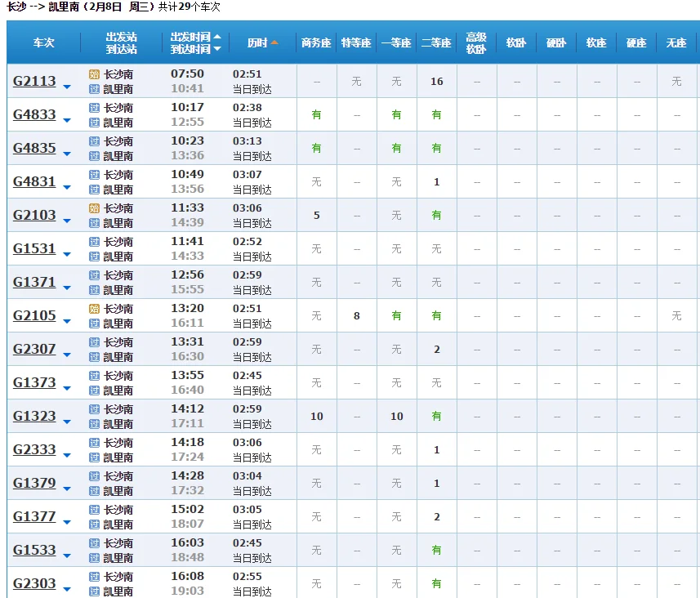The width and height of the screenshot is (700, 598).
Task: Click 一等座 seat count 10 for G1323
Action: pyautogui.click(x=396, y=417)
